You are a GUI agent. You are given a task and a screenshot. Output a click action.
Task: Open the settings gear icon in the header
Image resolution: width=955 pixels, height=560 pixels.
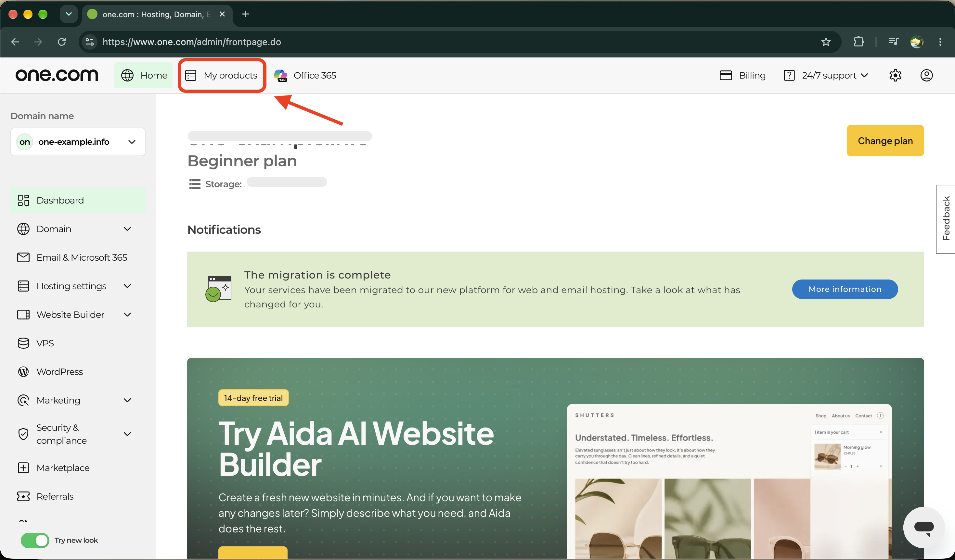(x=895, y=75)
